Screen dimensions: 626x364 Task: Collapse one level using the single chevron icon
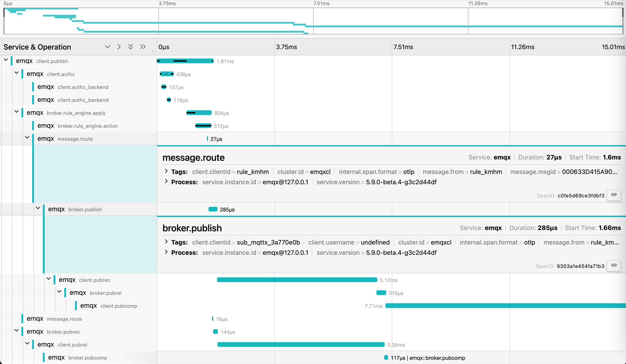click(107, 47)
